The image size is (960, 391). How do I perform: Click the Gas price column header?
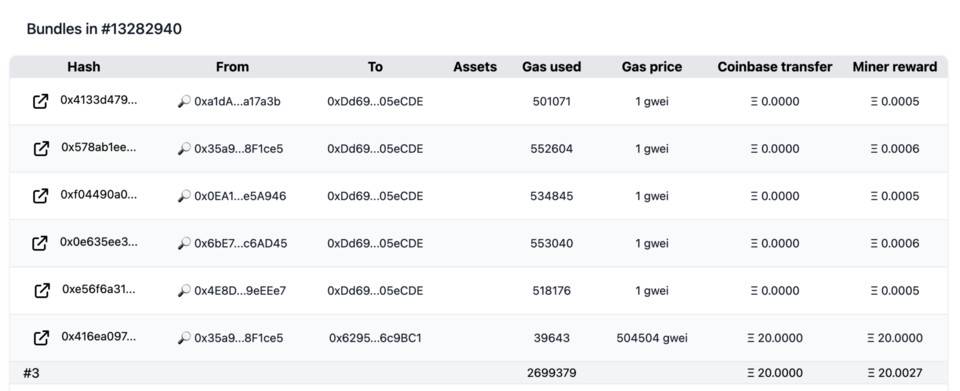click(x=651, y=67)
